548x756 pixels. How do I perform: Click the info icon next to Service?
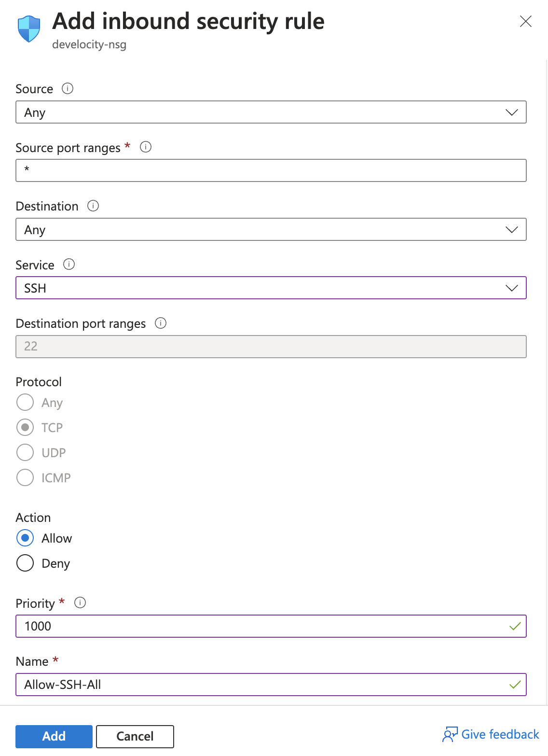[69, 264]
